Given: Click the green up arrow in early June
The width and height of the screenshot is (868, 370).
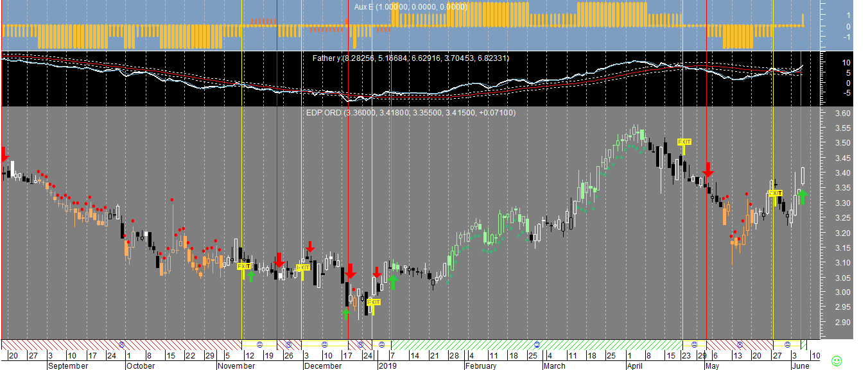Looking at the screenshot, I should tap(803, 197).
